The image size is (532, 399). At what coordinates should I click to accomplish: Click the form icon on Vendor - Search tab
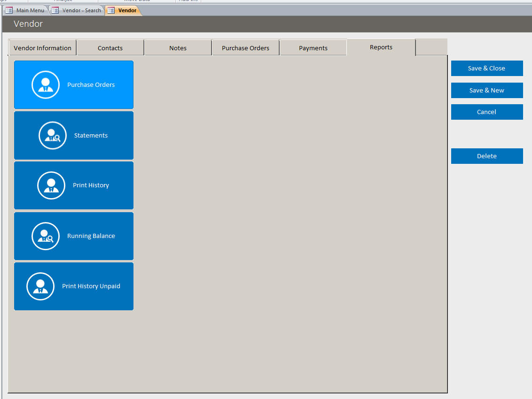[x=55, y=10]
